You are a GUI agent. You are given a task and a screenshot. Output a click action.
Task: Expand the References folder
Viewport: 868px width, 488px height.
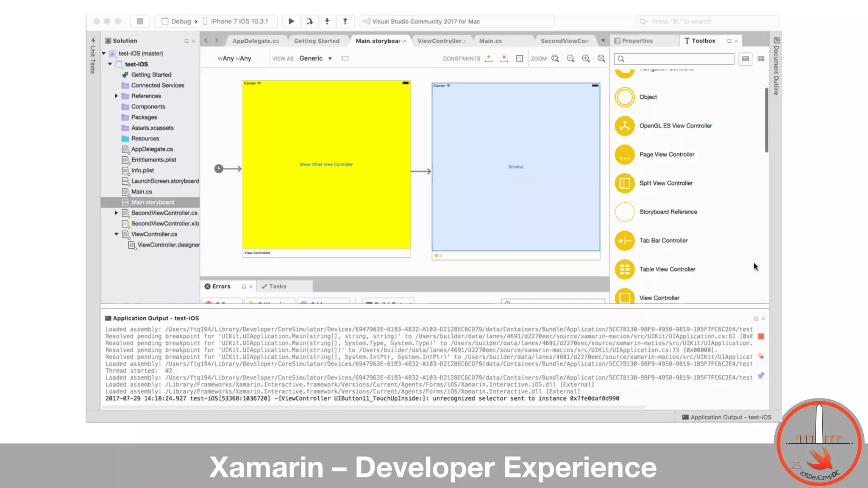tap(116, 96)
